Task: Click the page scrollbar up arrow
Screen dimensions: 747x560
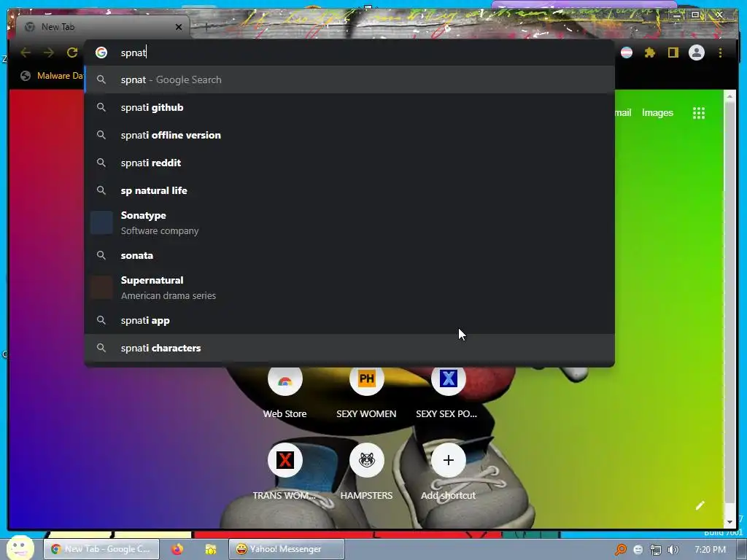Action: [x=729, y=97]
